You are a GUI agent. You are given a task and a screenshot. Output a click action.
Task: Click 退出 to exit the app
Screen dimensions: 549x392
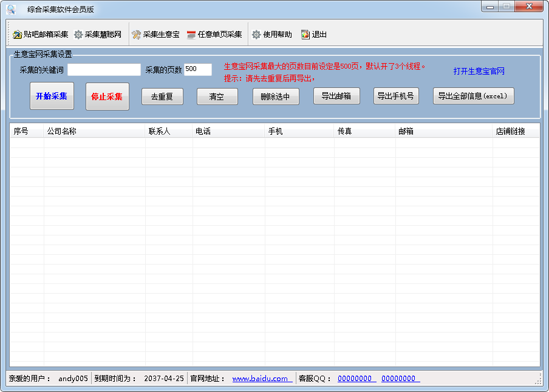pos(314,35)
